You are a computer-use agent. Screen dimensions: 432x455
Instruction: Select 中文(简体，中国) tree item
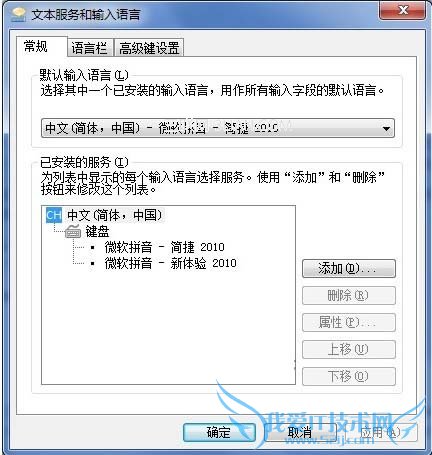point(114,215)
